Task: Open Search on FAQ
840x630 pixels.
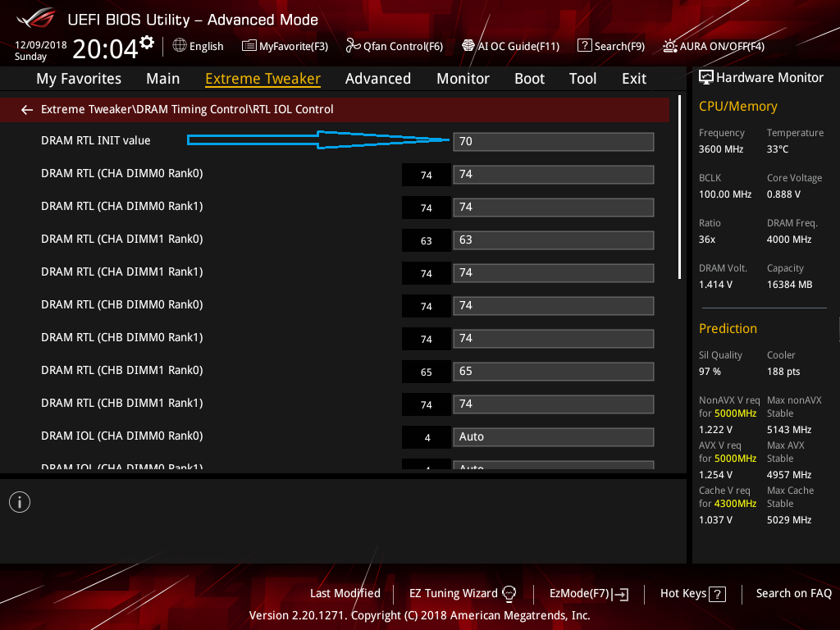Action: [x=794, y=594]
